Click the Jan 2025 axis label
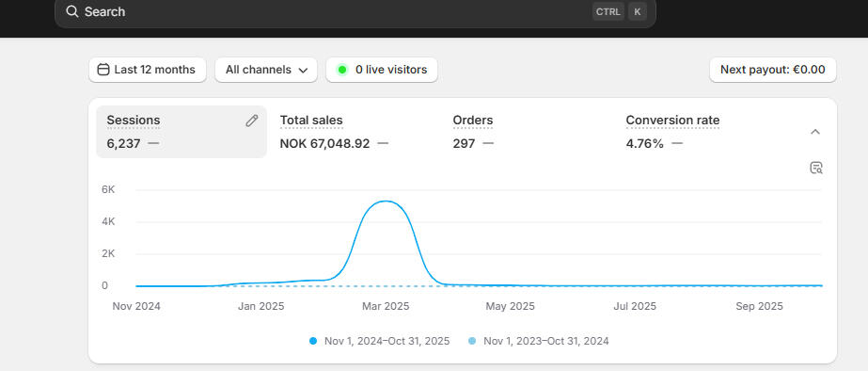 (x=261, y=307)
